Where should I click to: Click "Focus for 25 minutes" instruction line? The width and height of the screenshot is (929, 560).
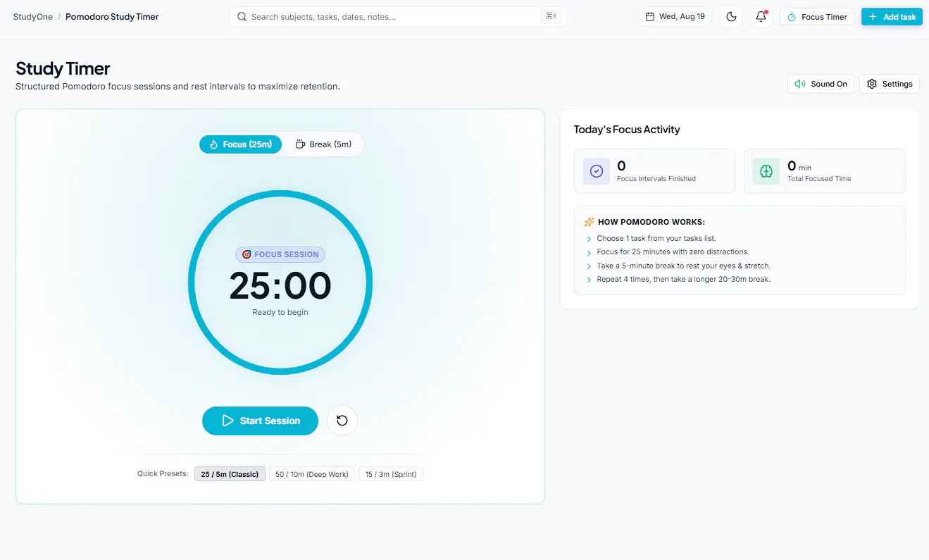point(673,251)
